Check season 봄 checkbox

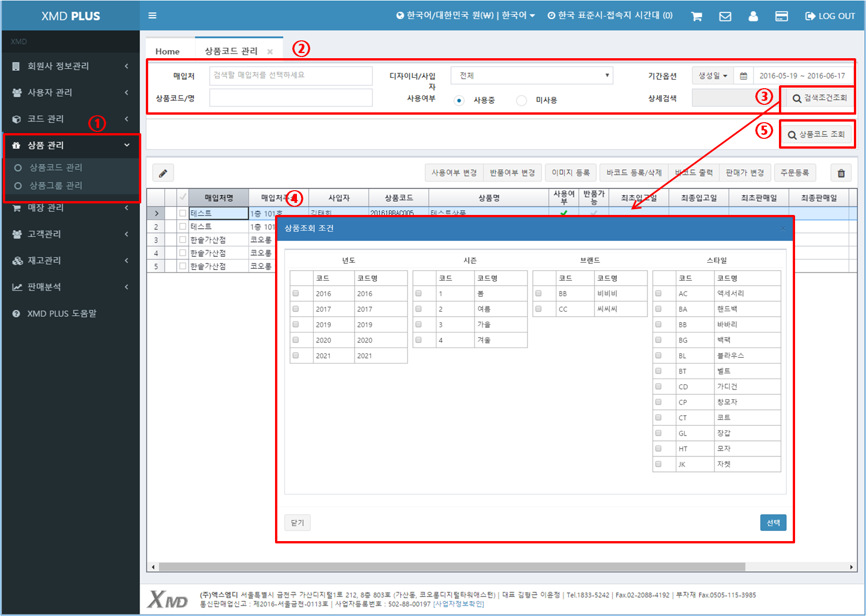(419, 293)
